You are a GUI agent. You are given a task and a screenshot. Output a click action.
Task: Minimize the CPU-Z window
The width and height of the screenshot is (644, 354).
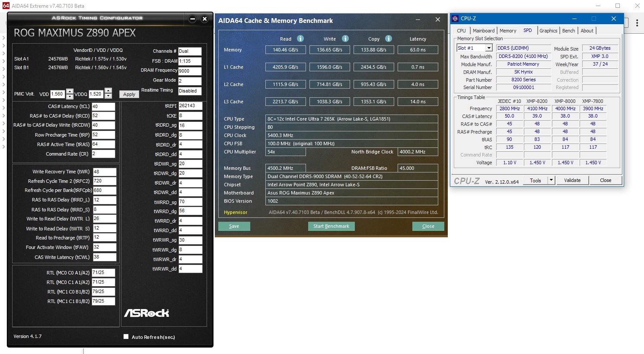(x=574, y=19)
